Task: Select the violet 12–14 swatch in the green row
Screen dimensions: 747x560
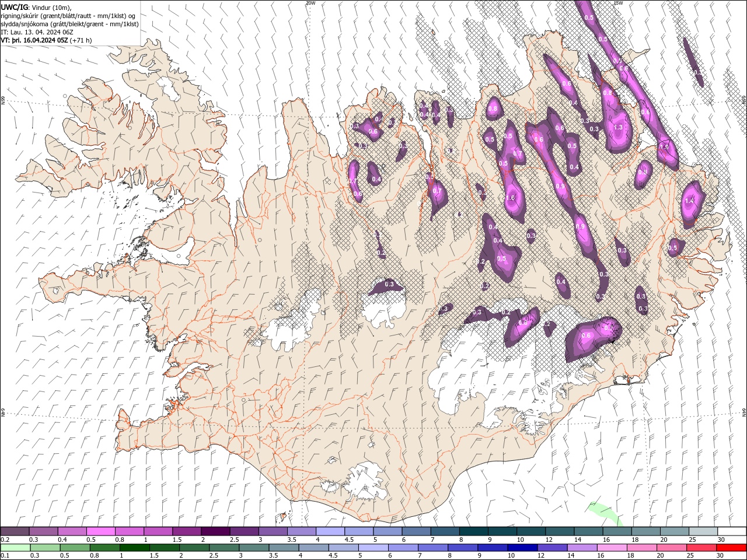Action: 552,548
